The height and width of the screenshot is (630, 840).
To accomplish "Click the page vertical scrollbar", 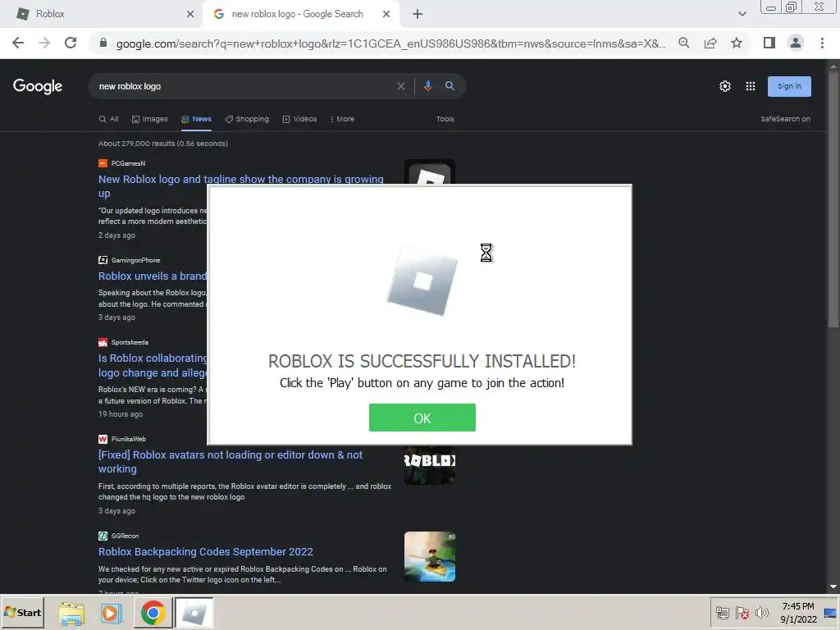I will 833,199.
